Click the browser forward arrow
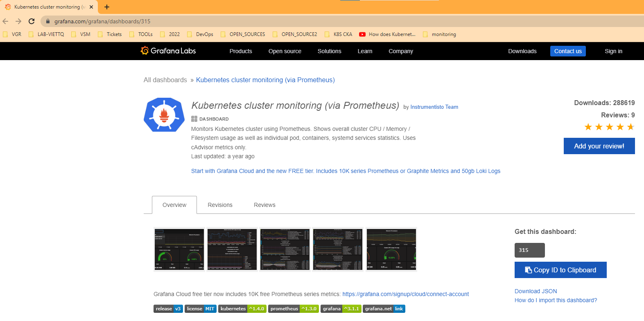644x321 pixels. (x=18, y=21)
